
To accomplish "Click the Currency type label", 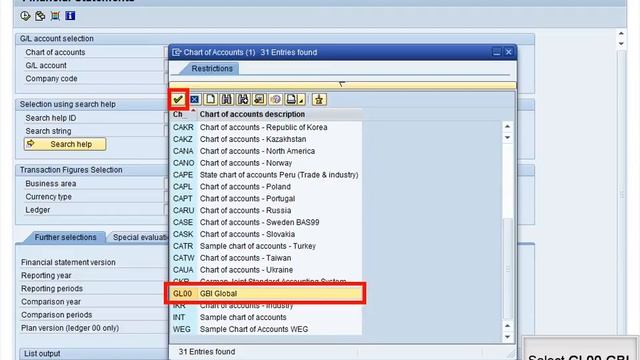I will click(48, 196).
